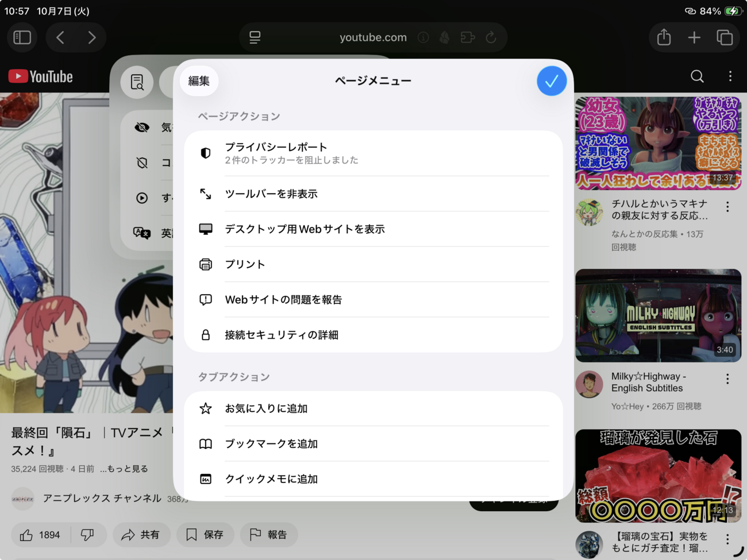Click the quick note icon

[x=206, y=478]
